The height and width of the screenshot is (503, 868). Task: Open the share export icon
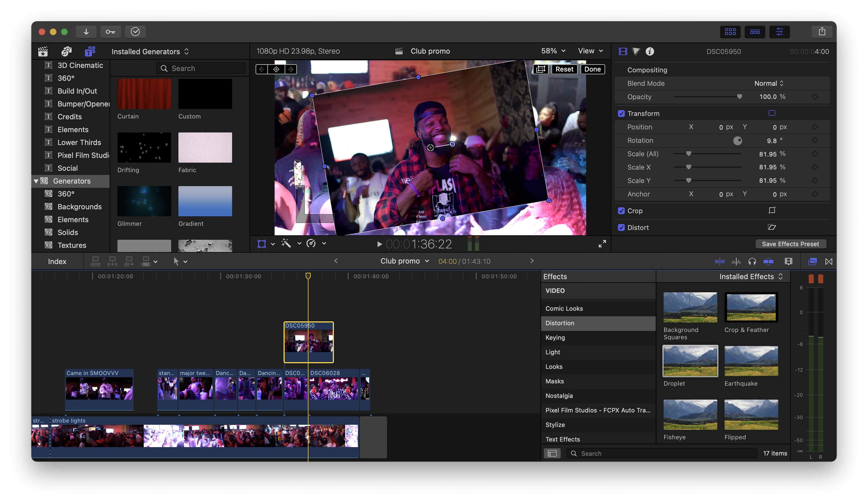tap(822, 32)
